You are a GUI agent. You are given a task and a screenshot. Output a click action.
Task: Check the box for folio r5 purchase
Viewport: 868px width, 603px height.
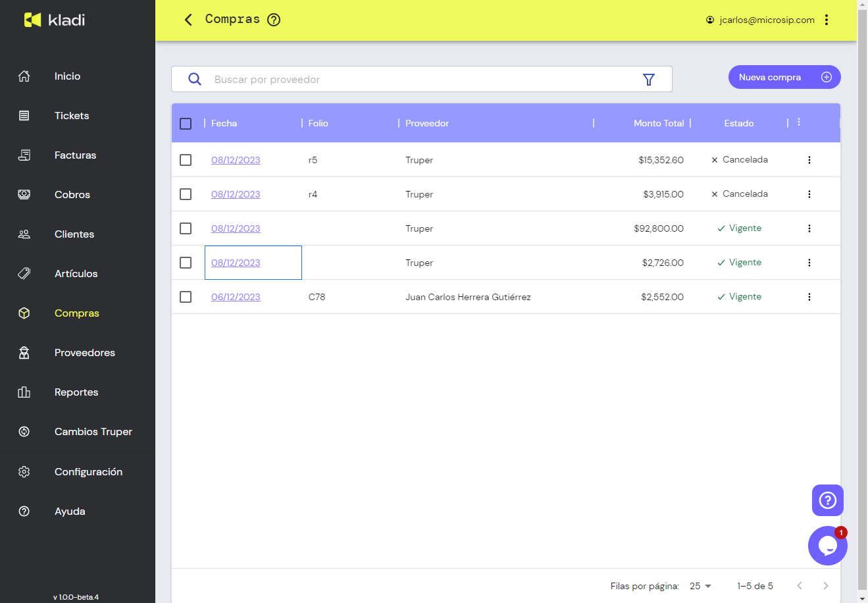pyautogui.click(x=186, y=160)
